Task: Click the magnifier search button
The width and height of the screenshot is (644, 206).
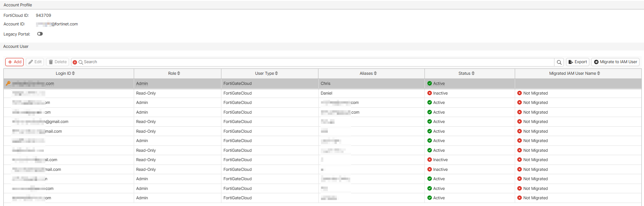Action: tap(559, 62)
